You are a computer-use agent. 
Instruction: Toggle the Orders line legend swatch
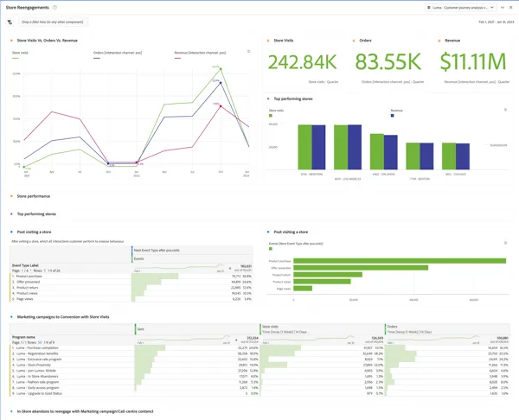click(x=97, y=58)
